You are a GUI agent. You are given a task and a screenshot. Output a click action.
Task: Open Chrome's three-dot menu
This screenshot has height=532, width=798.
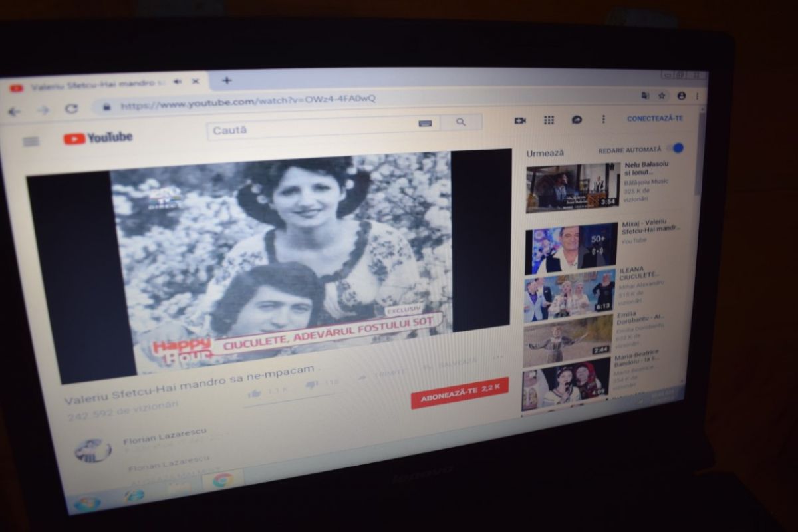click(697, 96)
